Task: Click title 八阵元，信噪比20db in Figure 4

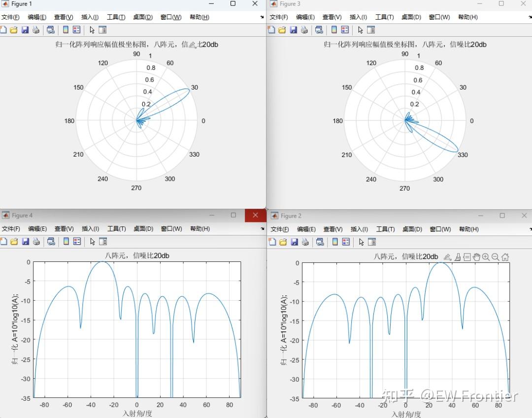Action: 137,256
